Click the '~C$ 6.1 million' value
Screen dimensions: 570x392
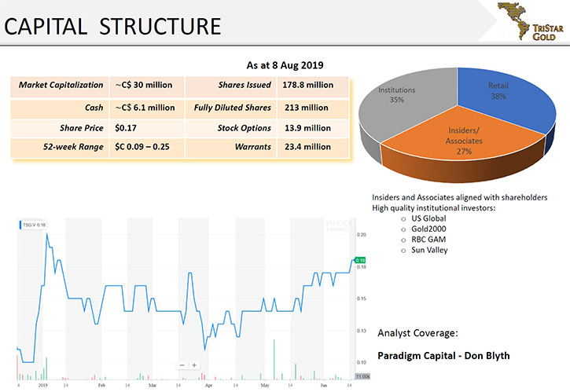145,108
